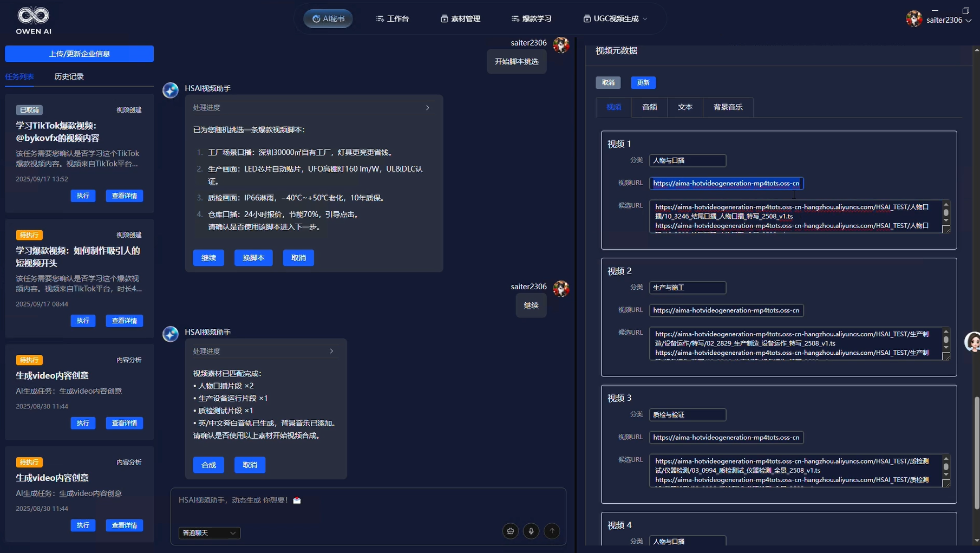Click the floating assistant avatar on right edge

[x=973, y=342]
